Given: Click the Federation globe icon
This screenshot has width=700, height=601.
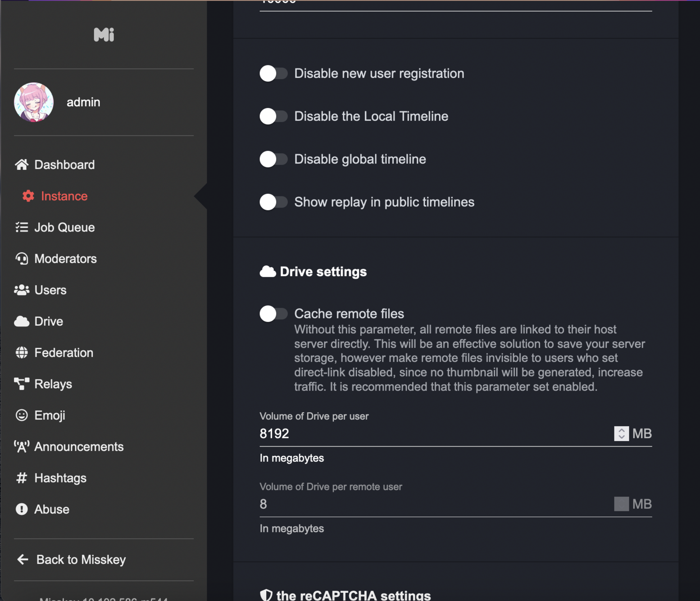Looking at the screenshot, I should (x=22, y=353).
